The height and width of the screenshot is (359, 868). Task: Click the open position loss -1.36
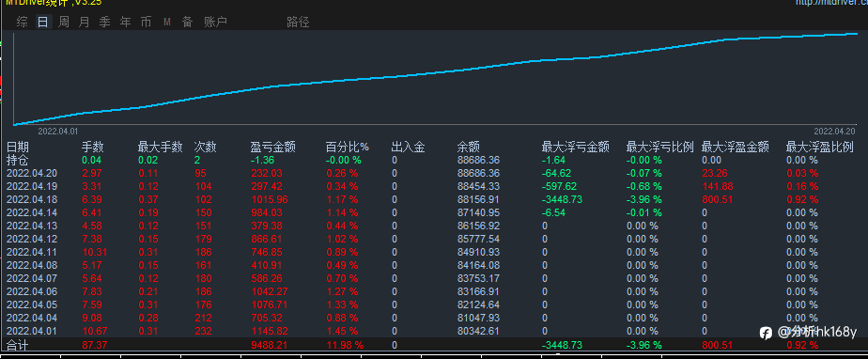262,160
